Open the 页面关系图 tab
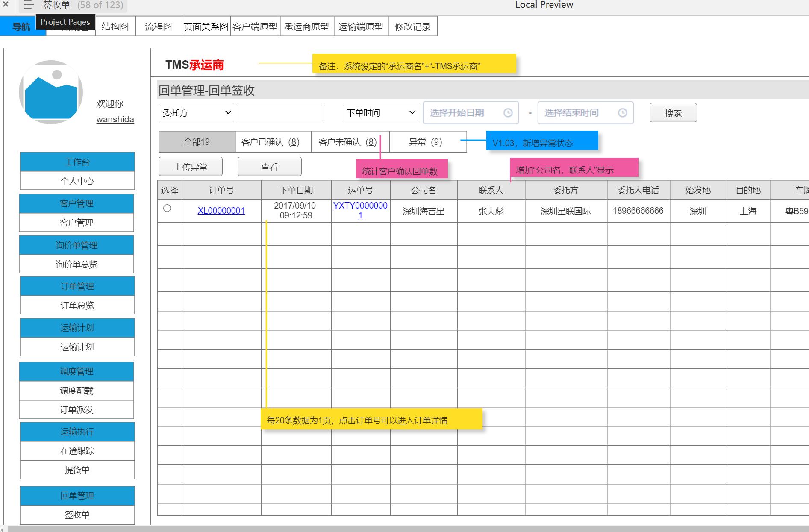 [206, 26]
